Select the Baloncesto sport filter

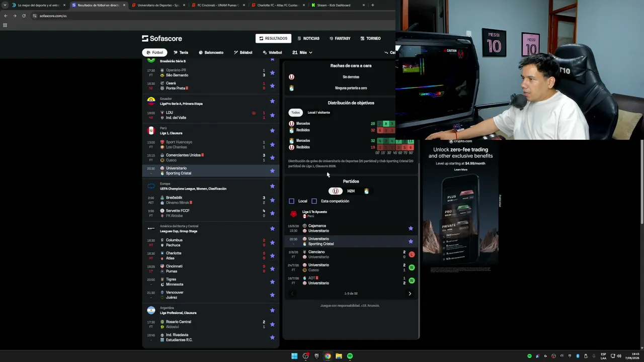click(x=211, y=52)
